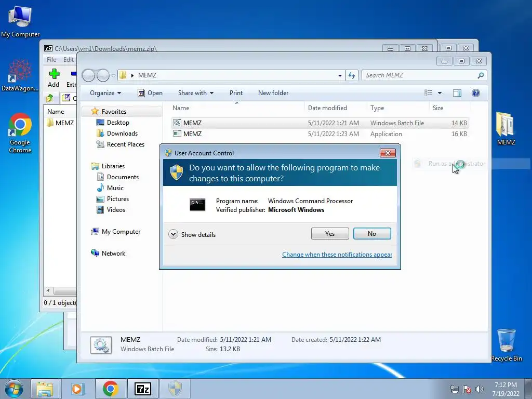Select the UAC shield taskbar item
Viewport: 532px width, 399px height.
175,389
